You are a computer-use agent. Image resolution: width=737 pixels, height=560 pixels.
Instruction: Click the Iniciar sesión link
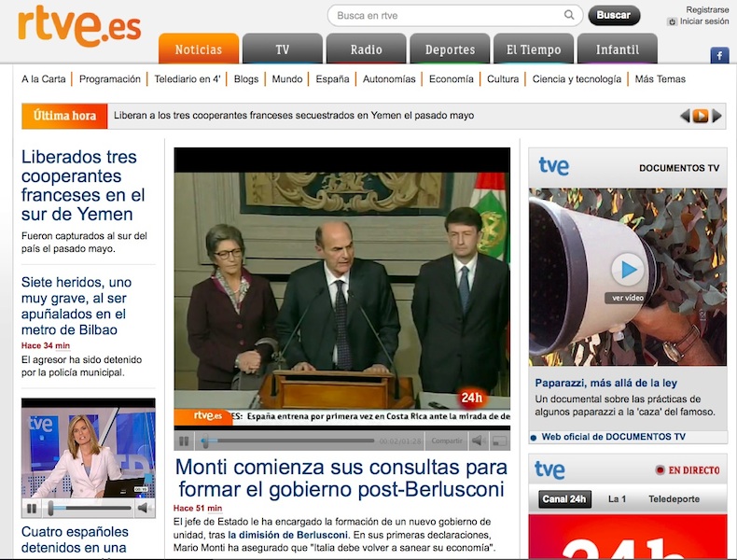coord(704,21)
